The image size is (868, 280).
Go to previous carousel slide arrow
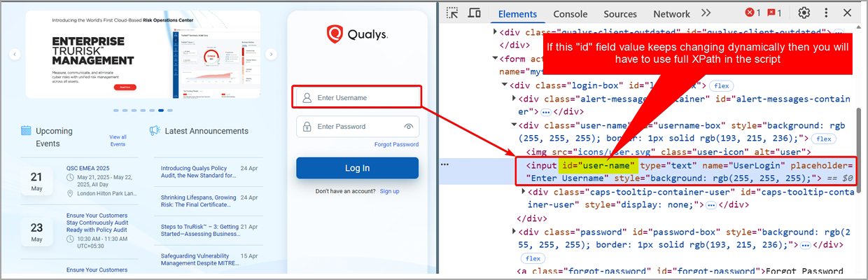pyautogui.click(x=15, y=55)
